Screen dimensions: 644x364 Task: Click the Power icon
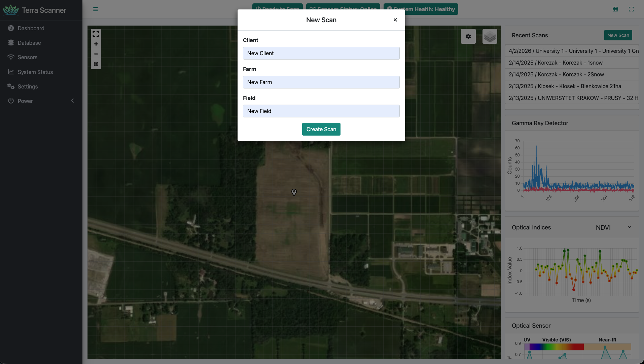tap(11, 101)
